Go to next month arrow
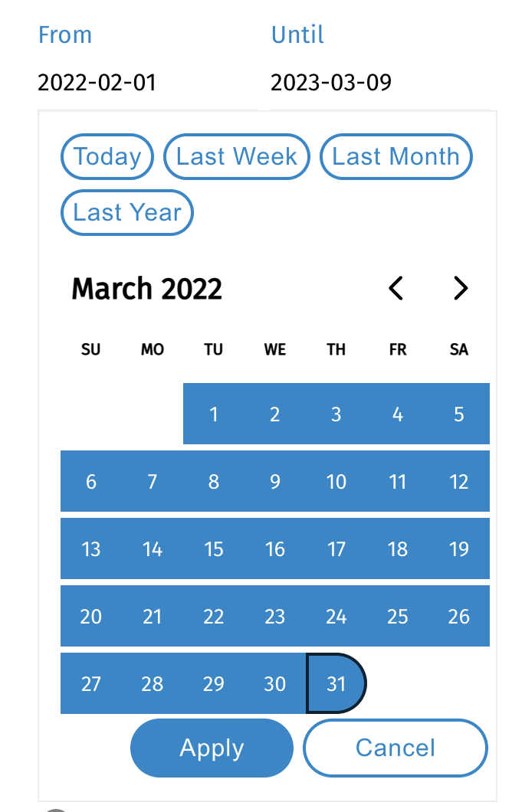 coord(460,289)
